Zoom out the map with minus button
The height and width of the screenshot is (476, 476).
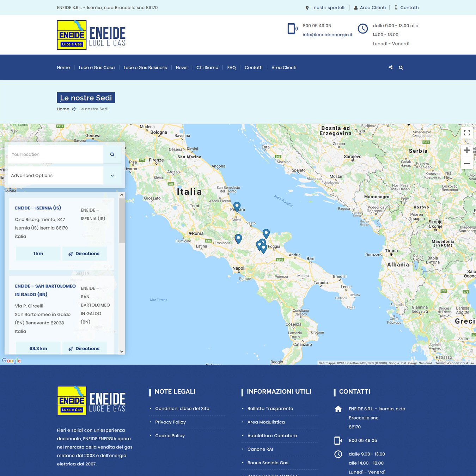click(467, 163)
